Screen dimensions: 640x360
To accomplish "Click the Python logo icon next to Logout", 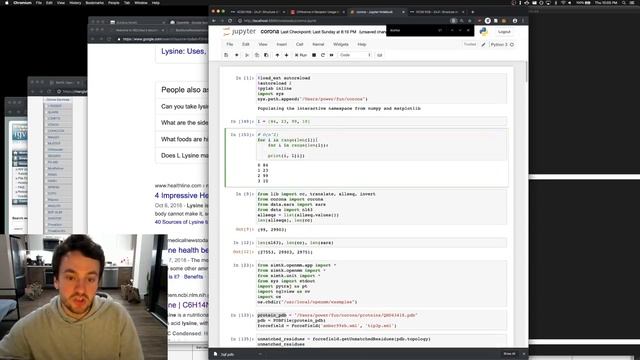I will pyautogui.click(x=484, y=31).
